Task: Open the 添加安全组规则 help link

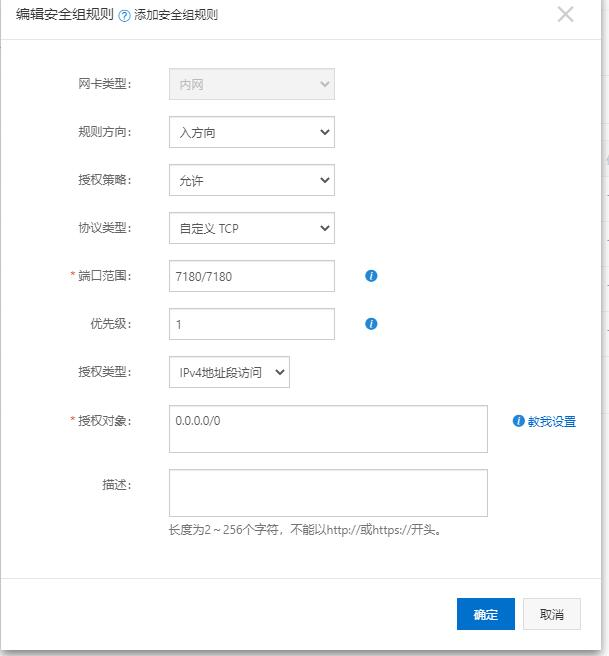Action: [x=176, y=15]
